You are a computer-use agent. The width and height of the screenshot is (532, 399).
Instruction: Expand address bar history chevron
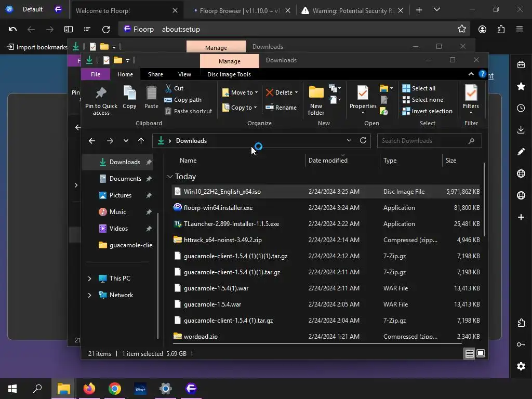[x=349, y=140]
